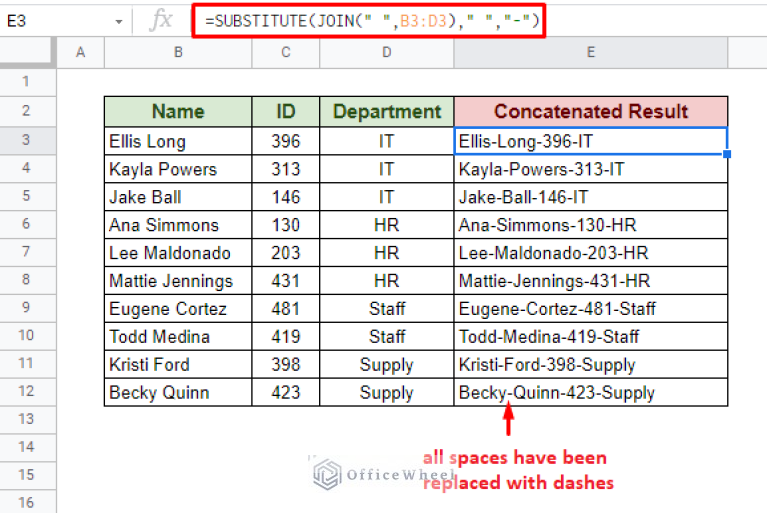Select result cell Todd-Medina-419-Staff
The height and width of the screenshot is (513, 767).
pos(591,336)
